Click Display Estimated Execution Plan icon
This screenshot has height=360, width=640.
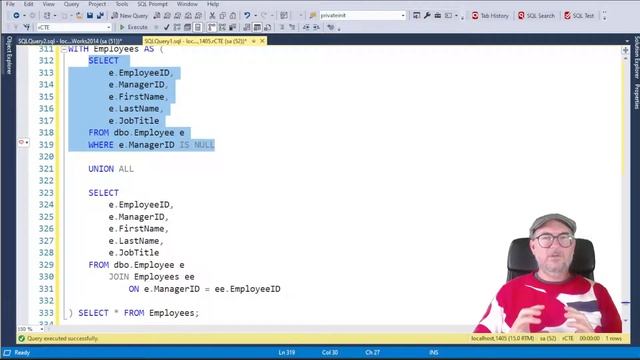point(177,27)
